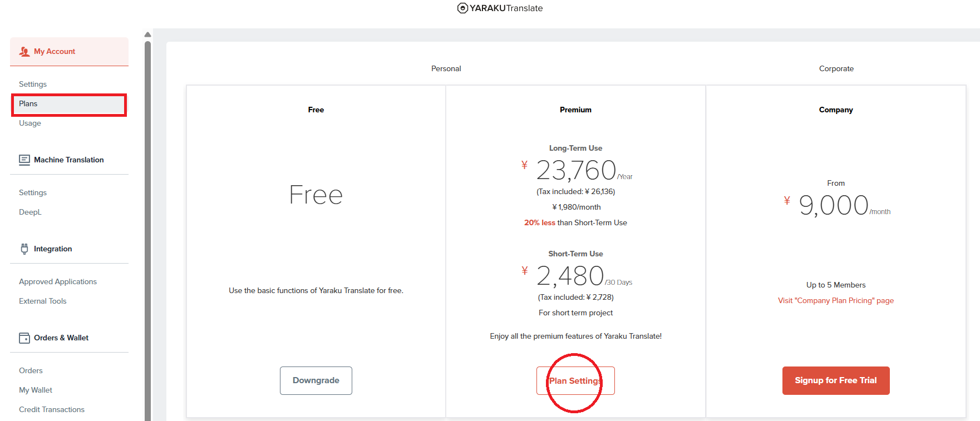
Task: Click the Personal column label
Action: (446, 68)
